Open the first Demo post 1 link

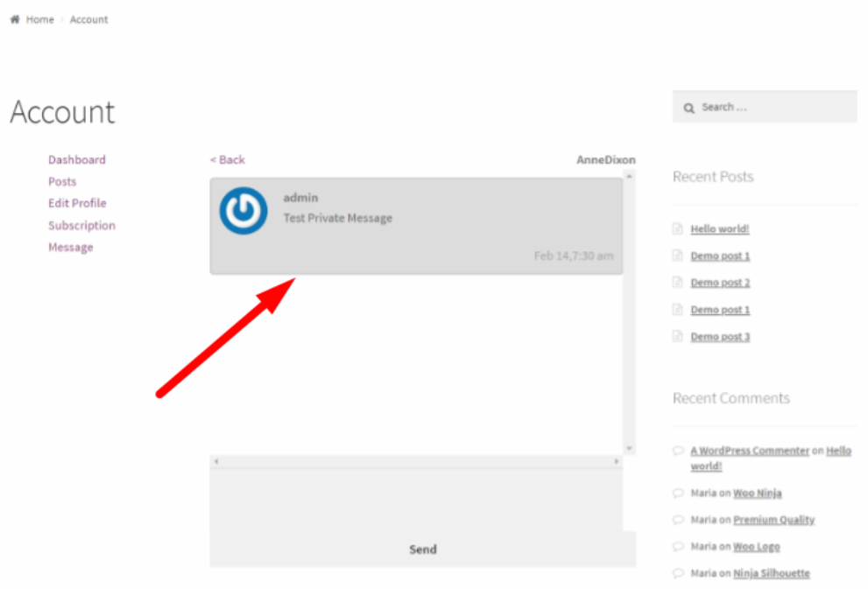tap(720, 256)
